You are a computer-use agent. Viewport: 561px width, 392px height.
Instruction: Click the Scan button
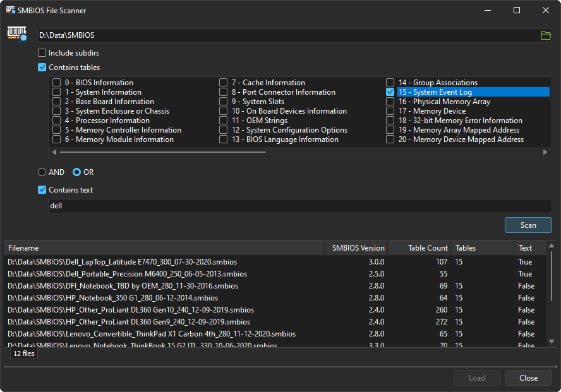528,225
